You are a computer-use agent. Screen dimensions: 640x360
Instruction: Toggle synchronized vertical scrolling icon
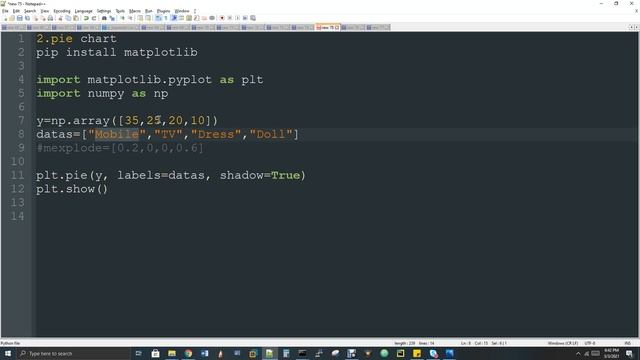tap(140, 18)
